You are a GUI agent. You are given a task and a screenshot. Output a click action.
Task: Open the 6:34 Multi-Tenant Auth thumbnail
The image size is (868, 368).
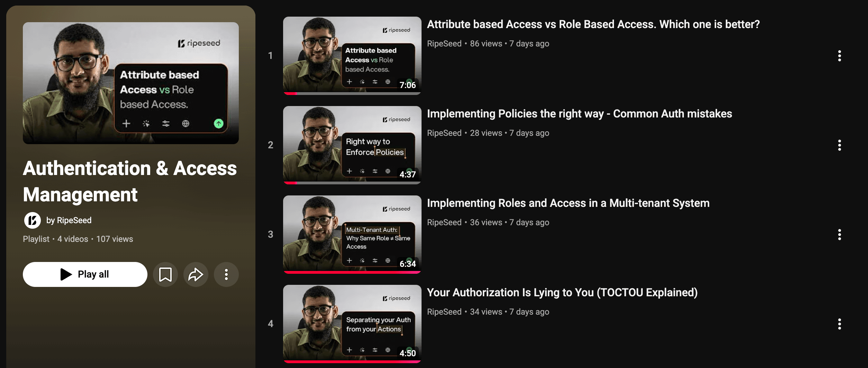352,235
